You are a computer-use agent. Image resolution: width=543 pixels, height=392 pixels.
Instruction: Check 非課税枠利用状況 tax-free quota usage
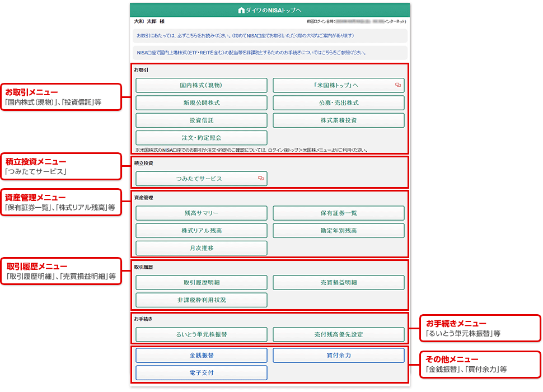202,300
